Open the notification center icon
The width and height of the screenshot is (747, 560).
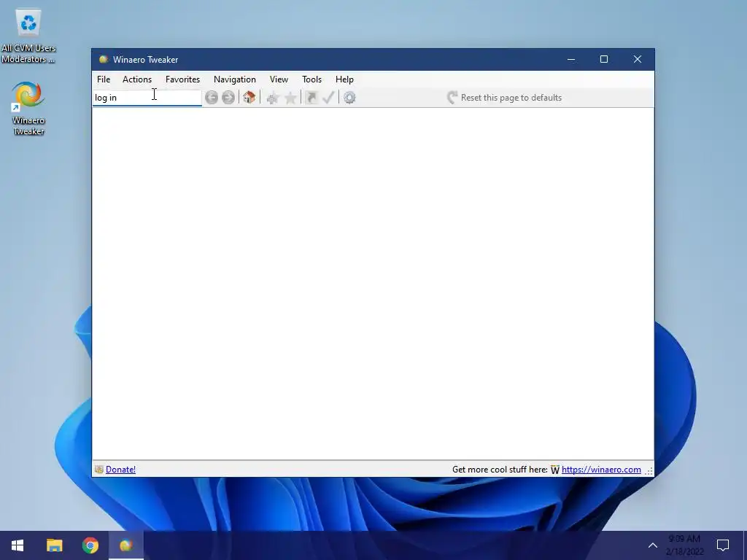(723, 545)
